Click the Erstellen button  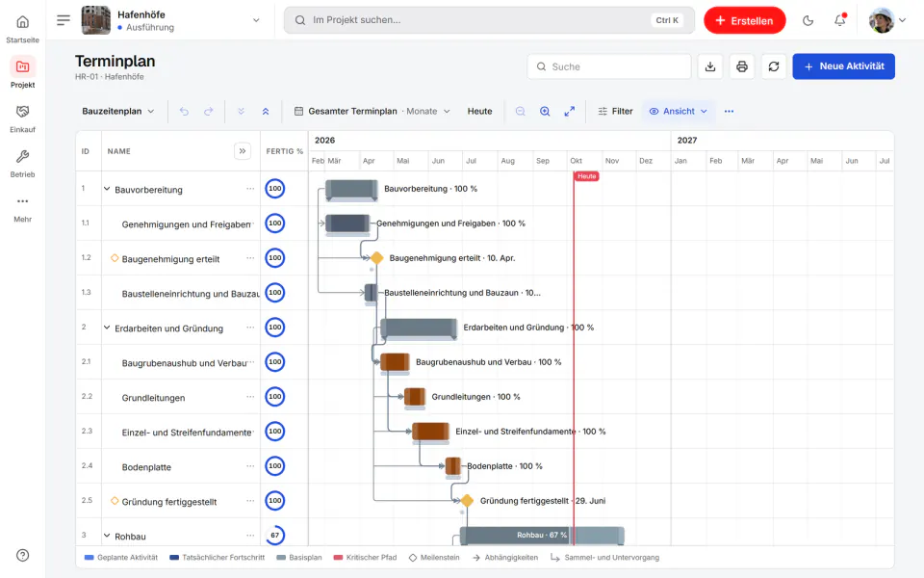744,20
